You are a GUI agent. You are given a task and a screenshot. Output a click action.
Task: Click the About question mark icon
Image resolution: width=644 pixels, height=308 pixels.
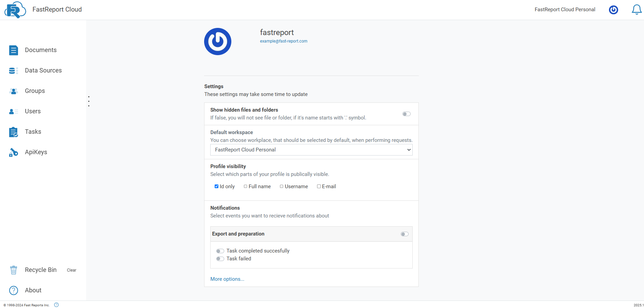click(x=14, y=290)
